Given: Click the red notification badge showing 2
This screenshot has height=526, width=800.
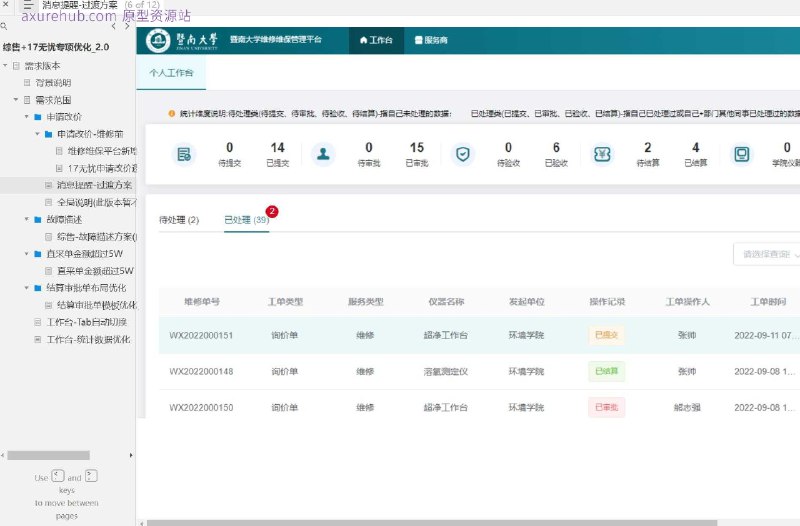Looking at the screenshot, I should pyautogui.click(x=272, y=211).
